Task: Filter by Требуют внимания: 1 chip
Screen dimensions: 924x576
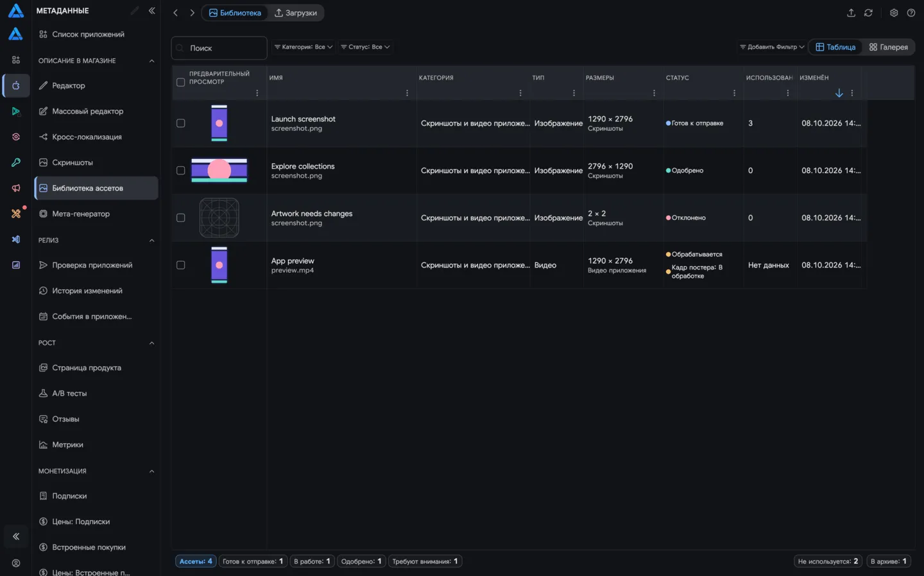Action: pos(425,561)
